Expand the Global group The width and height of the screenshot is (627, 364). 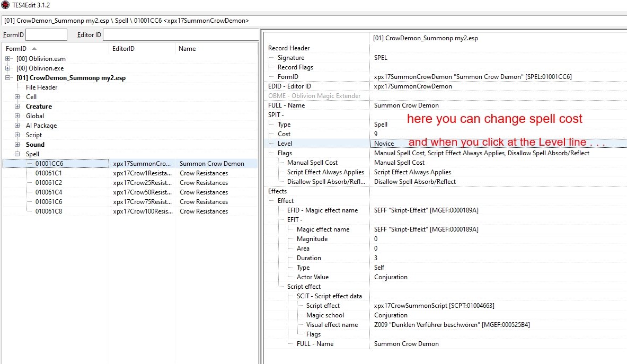click(x=17, y=116)
